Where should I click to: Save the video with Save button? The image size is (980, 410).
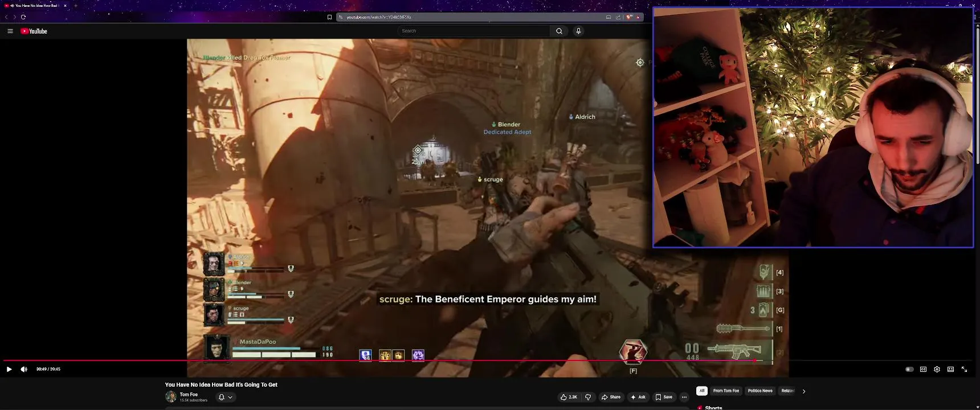pyautogui.click(x=664, y=397)
